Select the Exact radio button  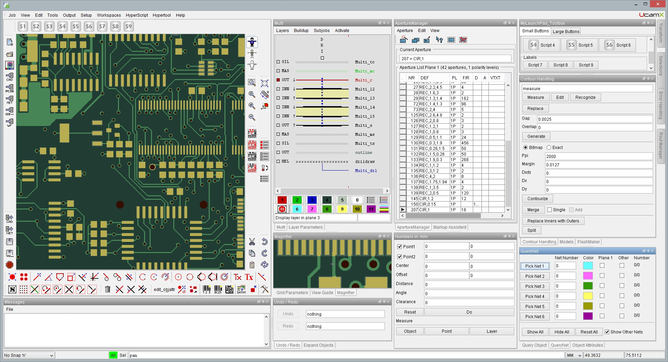549,147
